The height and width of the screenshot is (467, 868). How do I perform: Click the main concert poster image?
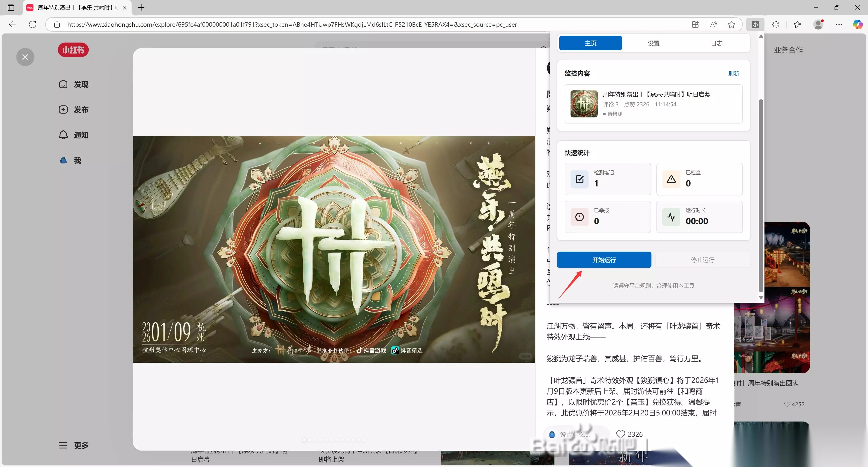334,249
